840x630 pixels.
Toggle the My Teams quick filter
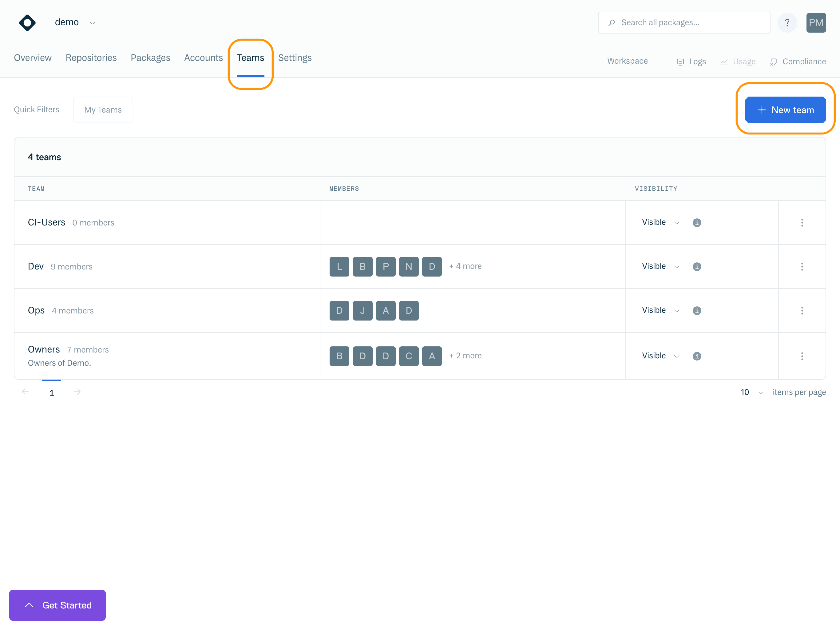click(x=103, y=110)
